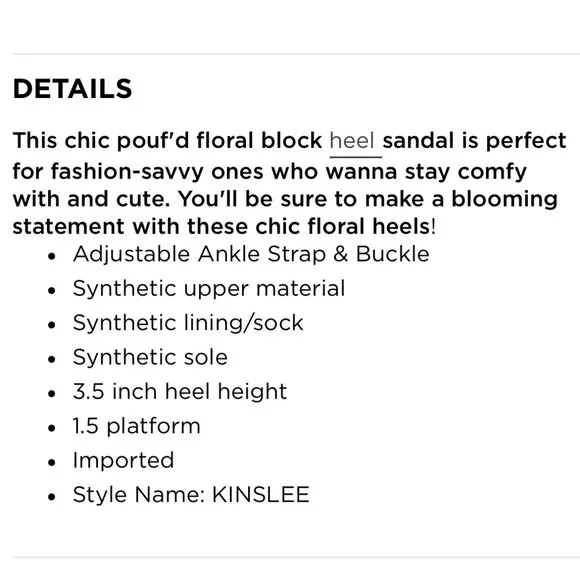Viewport: 580px width, 580px height.
Task: Click the 'Synthetic lining/sock' list item
Action: pyautogui.click(x=188, y=323)
